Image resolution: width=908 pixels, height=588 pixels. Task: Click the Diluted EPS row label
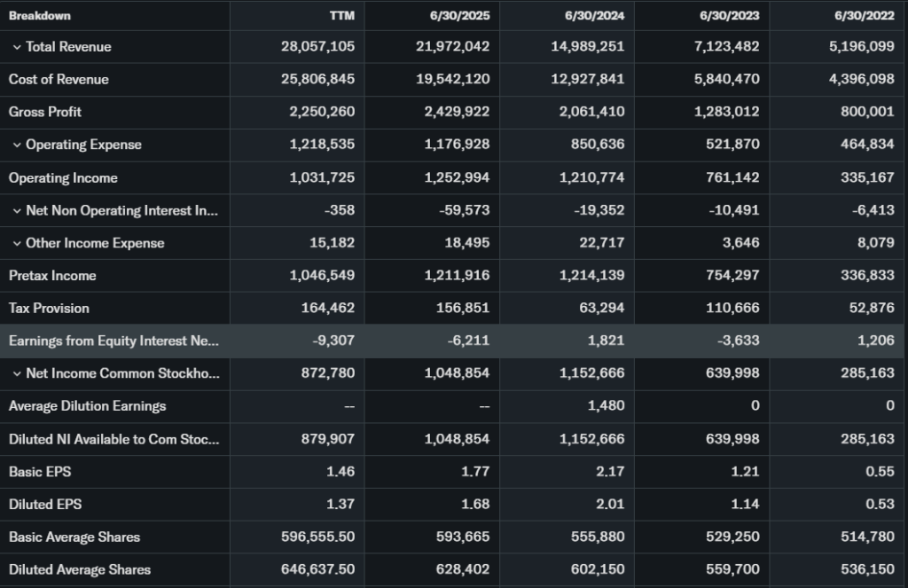pos(45,505)
